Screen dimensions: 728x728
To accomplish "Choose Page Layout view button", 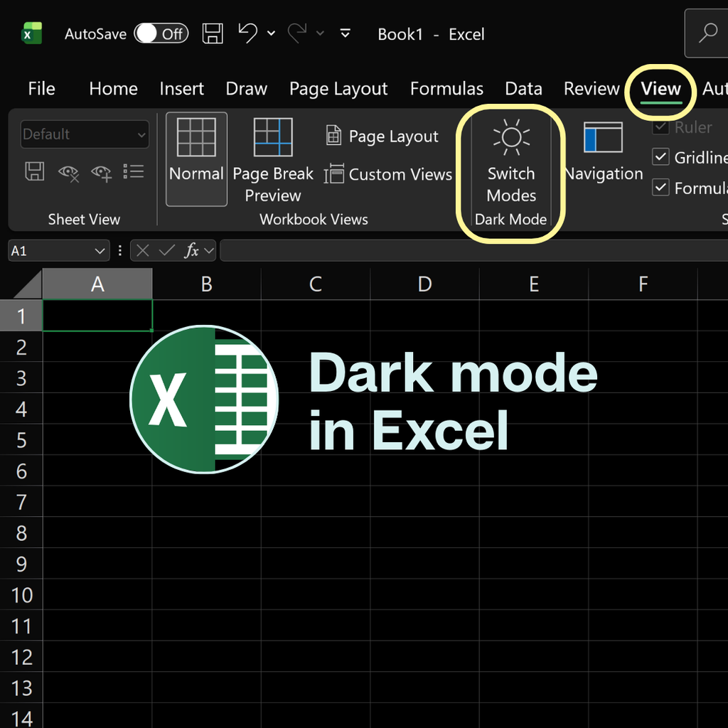I will [382, 136].
